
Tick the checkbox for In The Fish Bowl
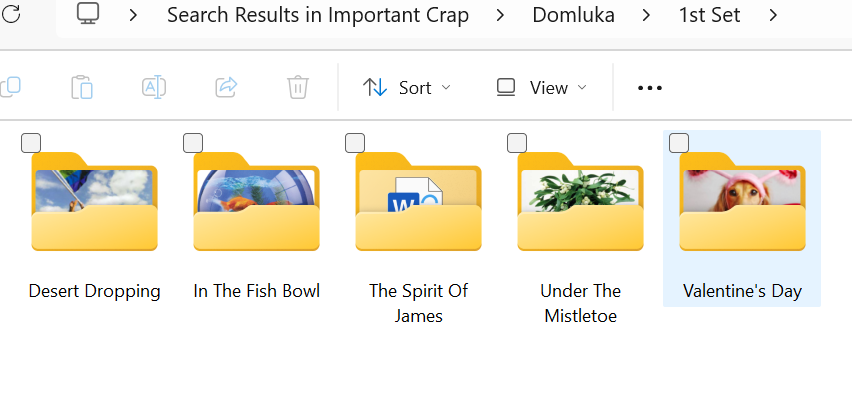[x=193, y=143]
